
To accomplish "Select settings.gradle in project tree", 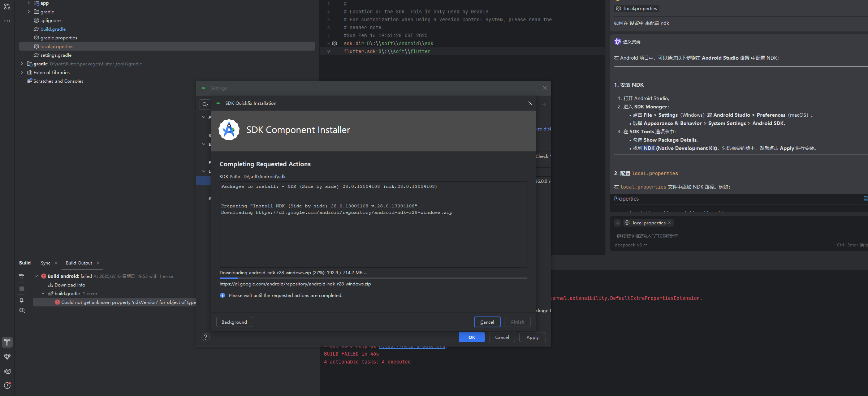I will pos(56,55).
